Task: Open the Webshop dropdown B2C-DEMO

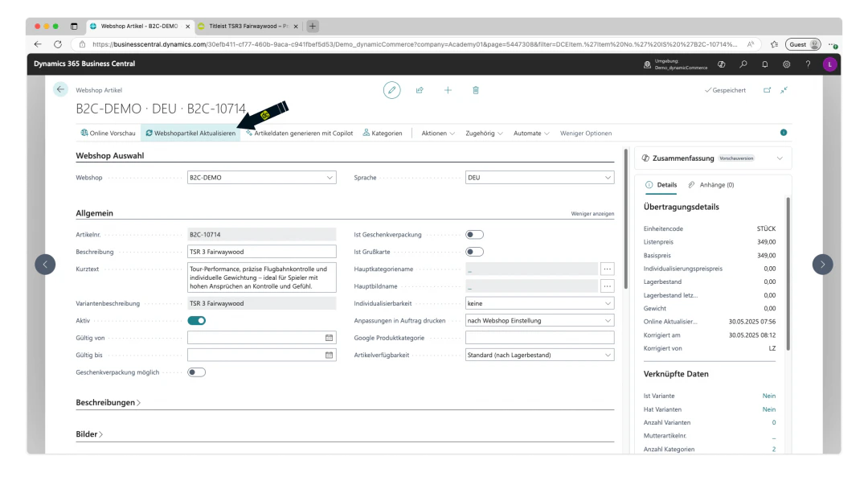Action: pyautogui.click(x=261, y=177)
